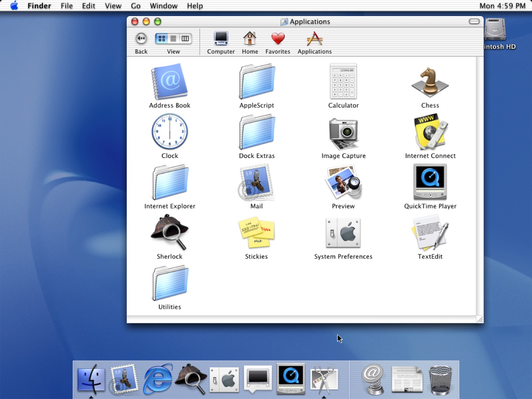
Task: Open Sherlock search
Action: pos(169,233)
